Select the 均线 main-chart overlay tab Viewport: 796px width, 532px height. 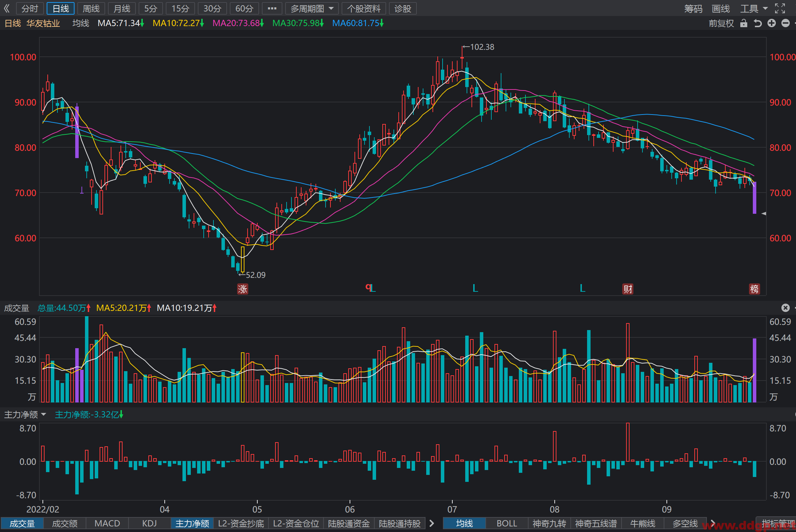(x=465, y=524)
